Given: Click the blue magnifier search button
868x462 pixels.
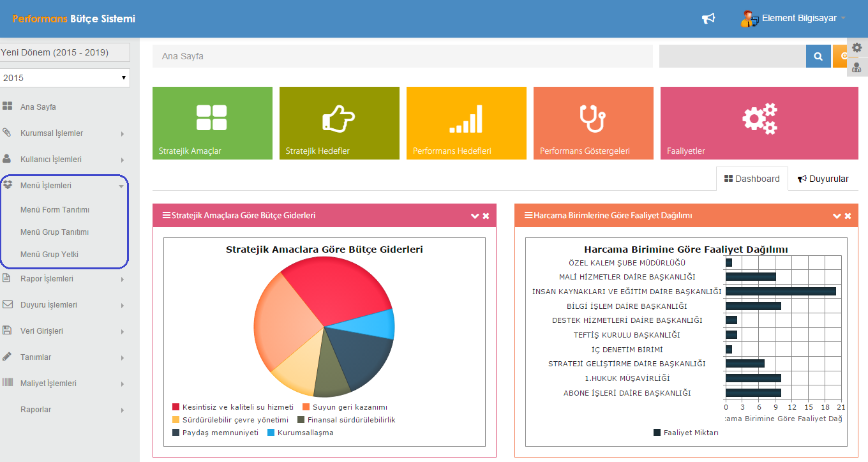Looking at the screenshot, I should coord(818,56).
